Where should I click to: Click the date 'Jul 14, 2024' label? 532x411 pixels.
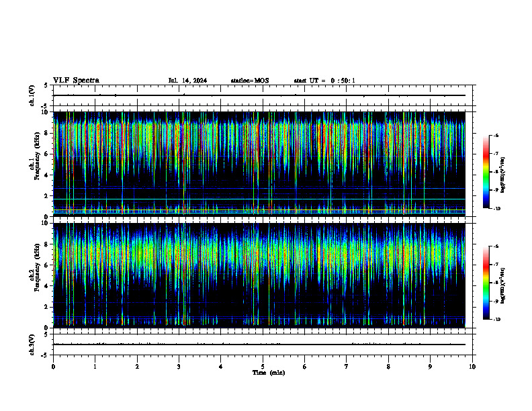[187, 81]
